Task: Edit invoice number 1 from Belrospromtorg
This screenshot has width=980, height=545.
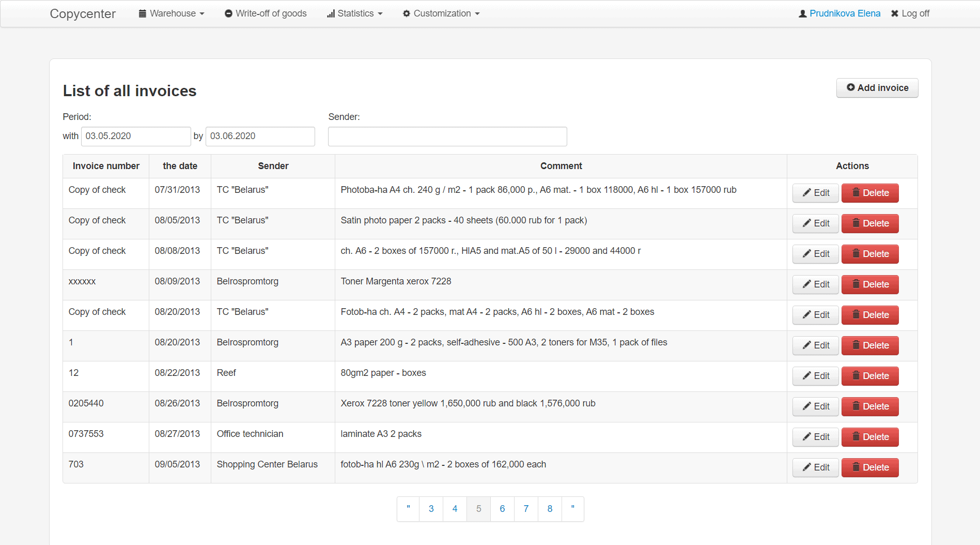Action: pos(816,346)
